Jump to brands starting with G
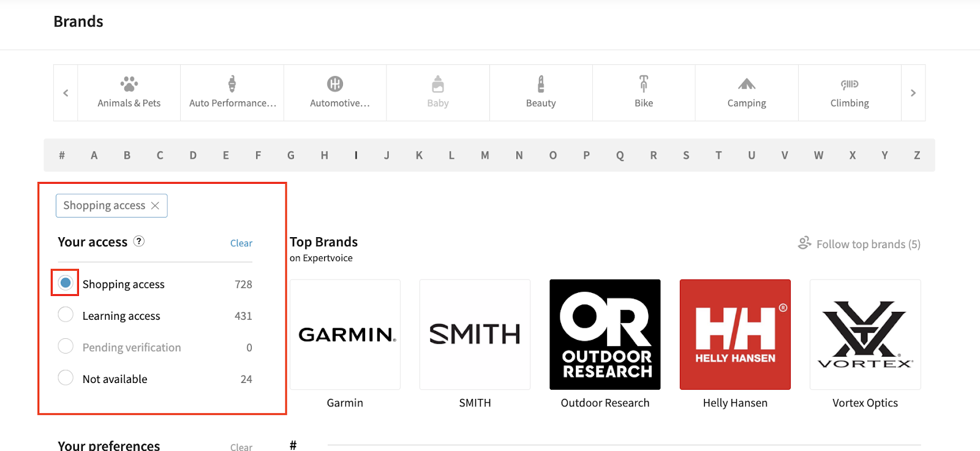Viewport: 980px width, 451px height. coord(291,155)
